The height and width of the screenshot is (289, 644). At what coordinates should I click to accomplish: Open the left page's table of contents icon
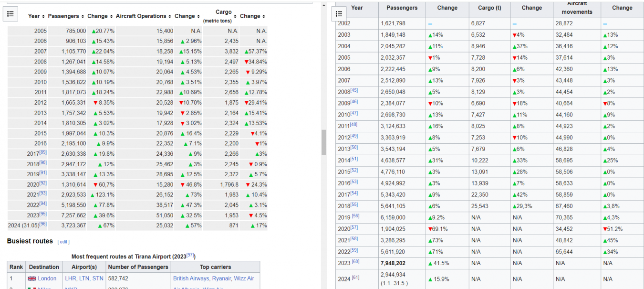tap(11, 14)
